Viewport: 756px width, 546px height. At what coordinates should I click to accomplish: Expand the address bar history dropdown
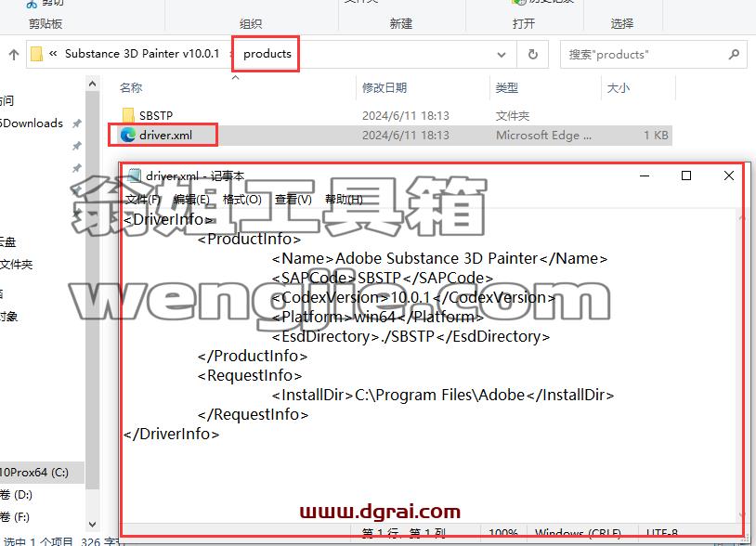pos(502,55)
